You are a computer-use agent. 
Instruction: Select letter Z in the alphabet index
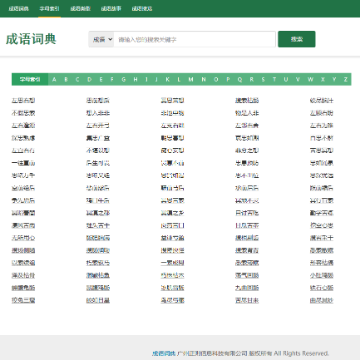[x=346, y=79]
